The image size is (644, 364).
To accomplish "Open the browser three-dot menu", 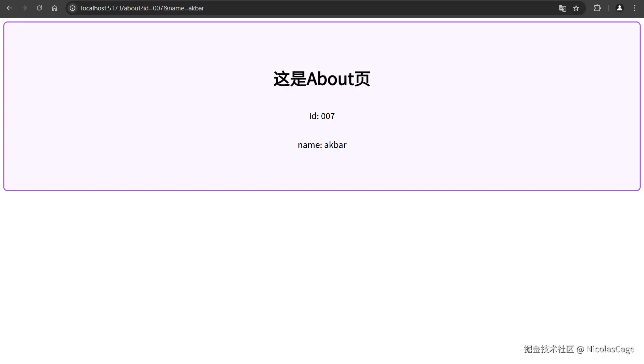I will pos(635,8).
